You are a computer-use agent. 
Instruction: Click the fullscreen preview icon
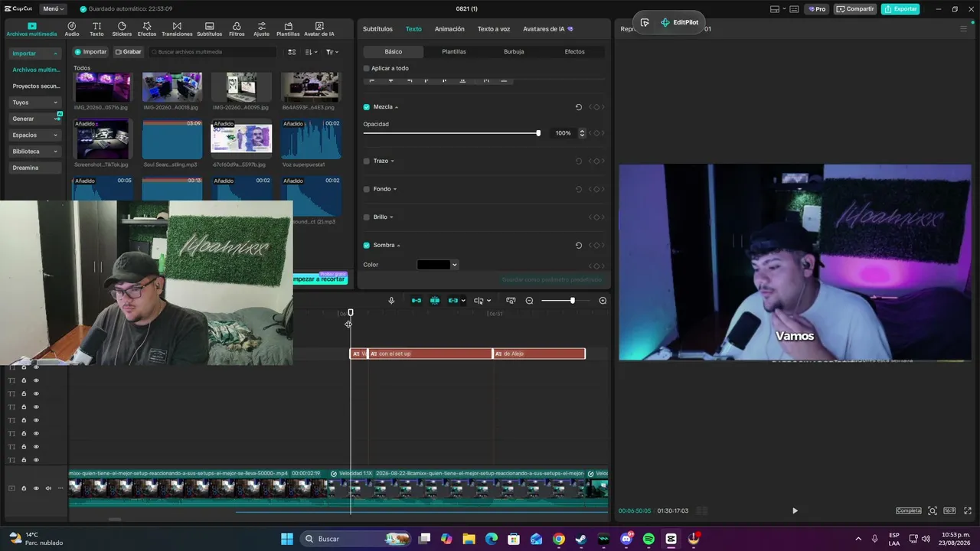[x=968, y=510]
